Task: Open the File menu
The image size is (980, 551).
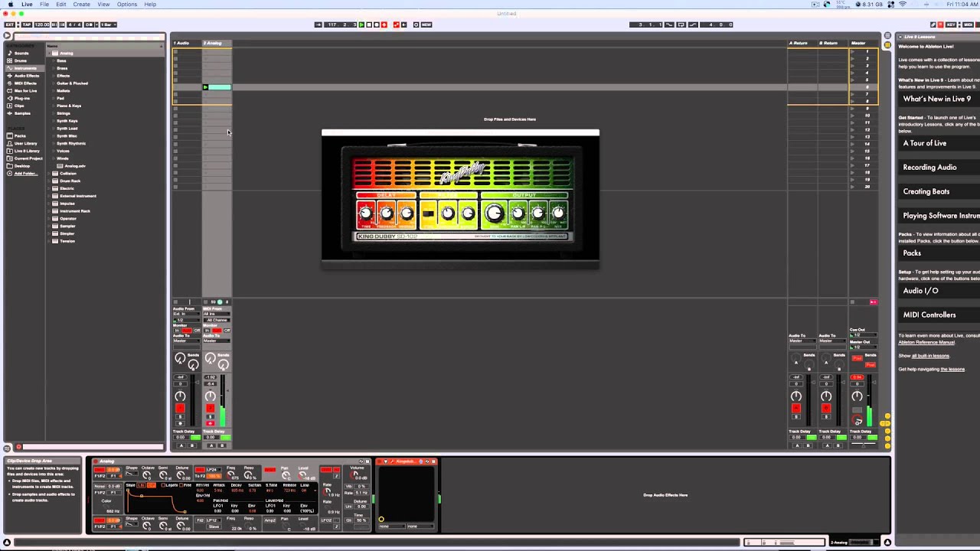Action: tap(44, 5)
